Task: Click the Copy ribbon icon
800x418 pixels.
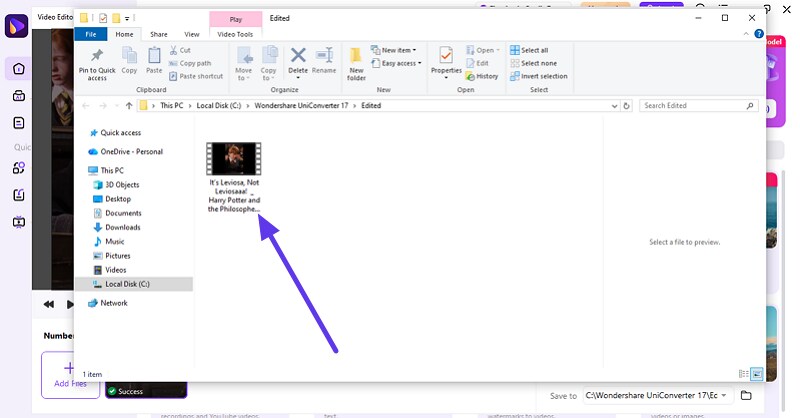Action: click(x=129, y=55)
